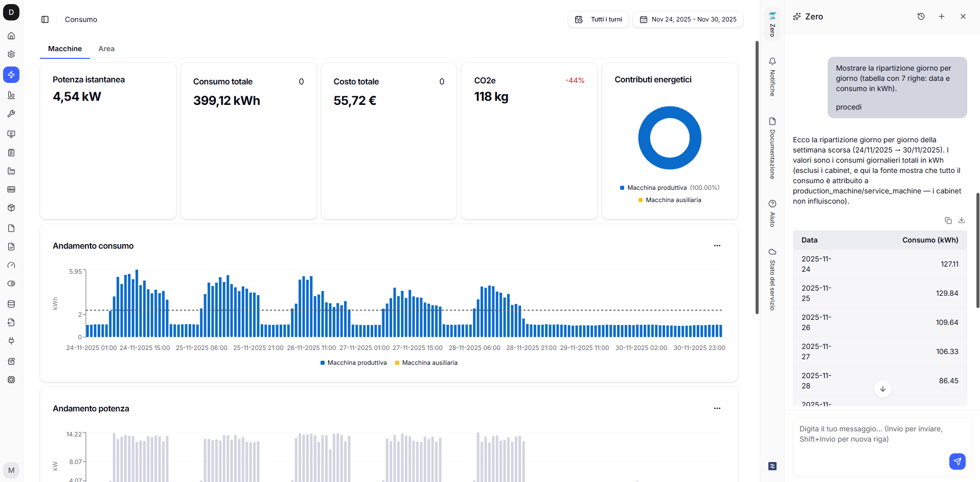Click the 129.84 table cell
Image resolution: width=980 pixels, height=482 pixels.
[947, 293]
